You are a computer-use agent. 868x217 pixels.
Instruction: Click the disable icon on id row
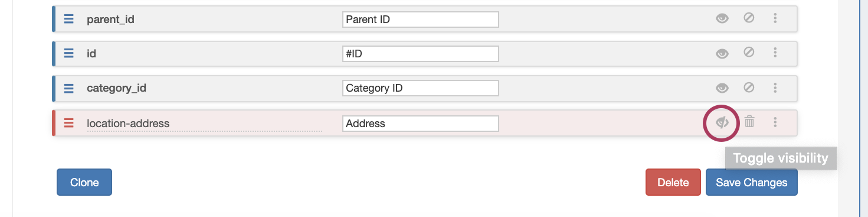point(749,53)
